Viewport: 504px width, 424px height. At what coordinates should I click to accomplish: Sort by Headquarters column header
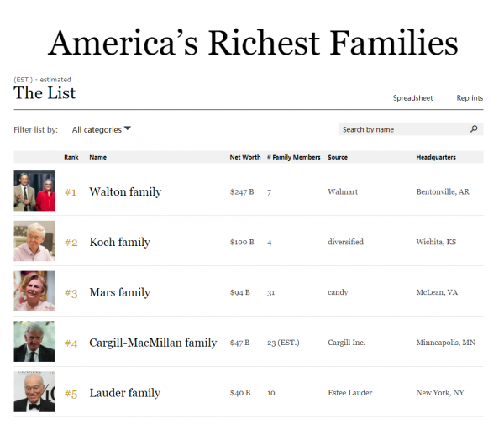(x=436, y=157)
